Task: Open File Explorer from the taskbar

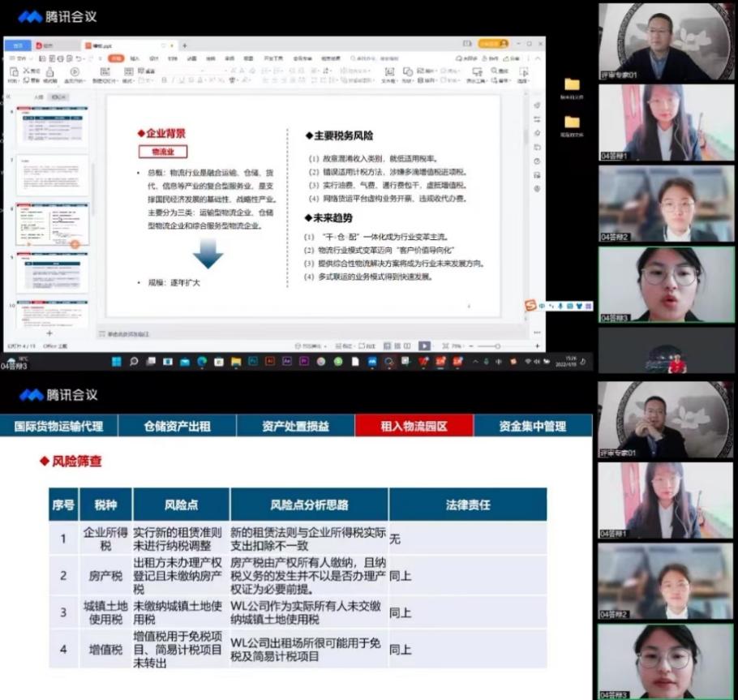Action: click(x=235, y=362)
